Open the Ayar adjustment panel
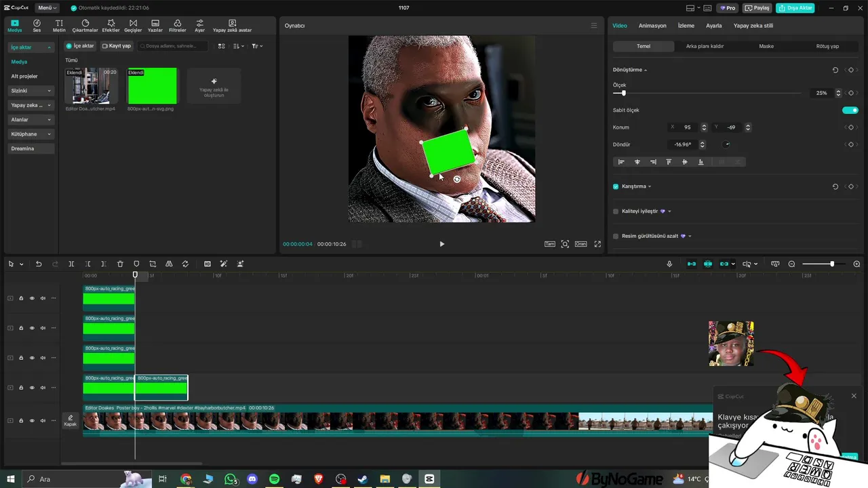The image size is (868, 488). pos(199,26)
